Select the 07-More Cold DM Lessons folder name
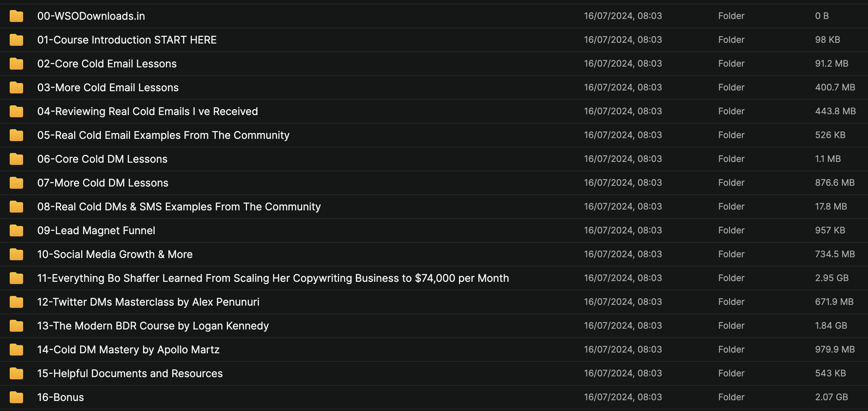 (102, 183)
